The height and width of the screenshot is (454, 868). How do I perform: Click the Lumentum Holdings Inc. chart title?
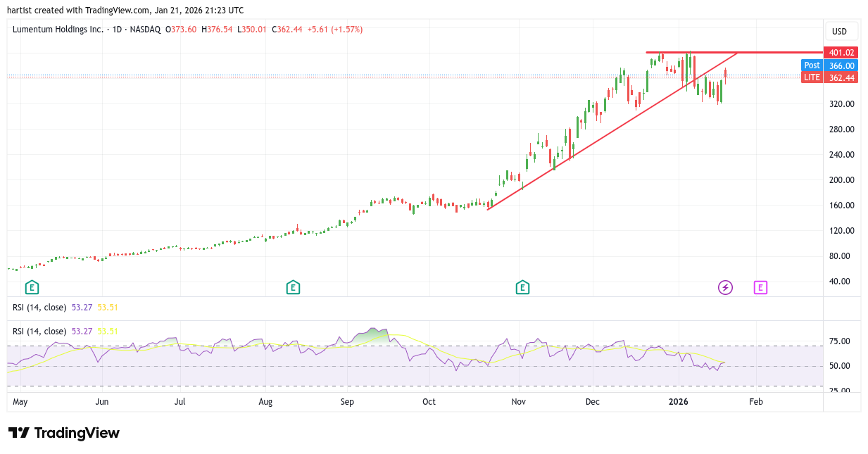pos(58,30)
